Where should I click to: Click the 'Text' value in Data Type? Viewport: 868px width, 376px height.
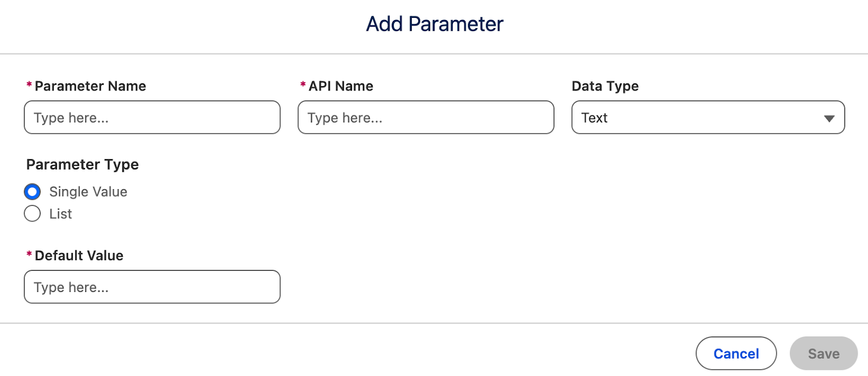[594, 118]
